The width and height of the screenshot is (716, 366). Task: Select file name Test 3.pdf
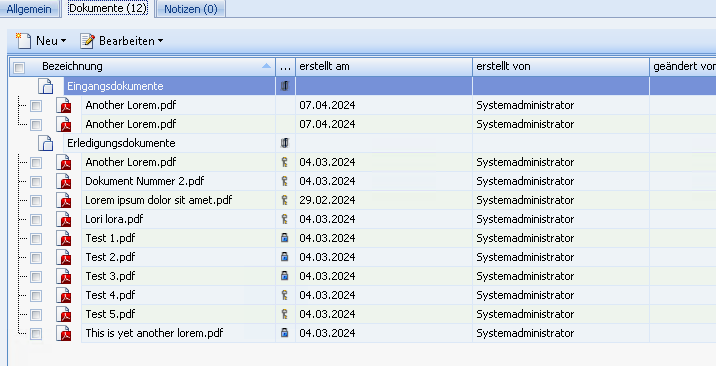(110, 276)
